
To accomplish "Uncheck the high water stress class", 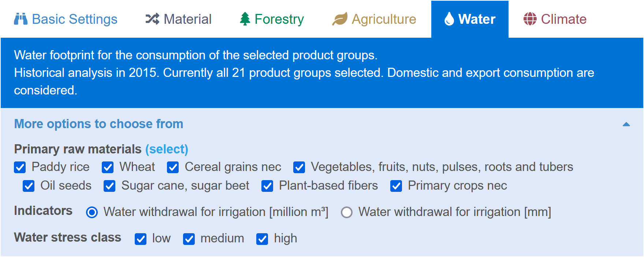I will (262, 239).
